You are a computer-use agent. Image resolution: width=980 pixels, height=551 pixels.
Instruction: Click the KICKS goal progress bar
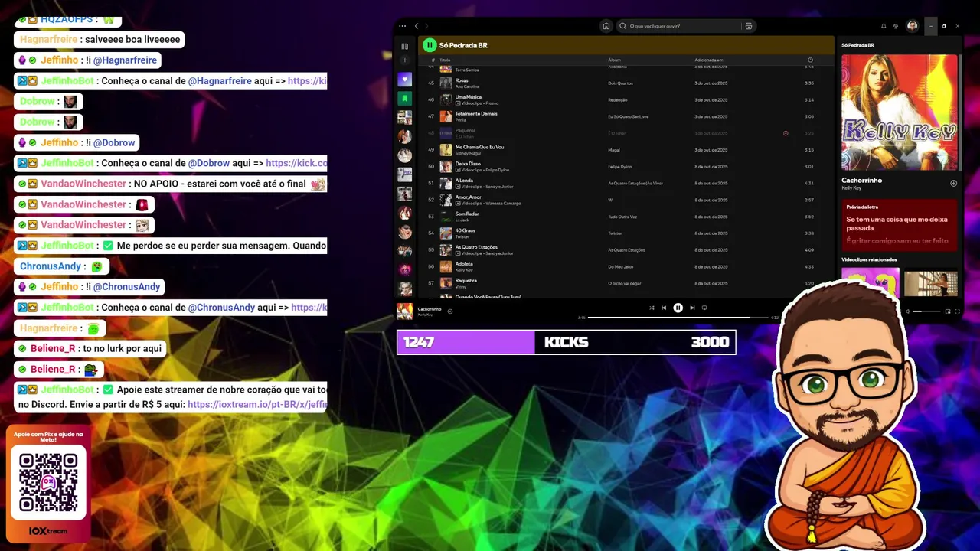point(566,342)
